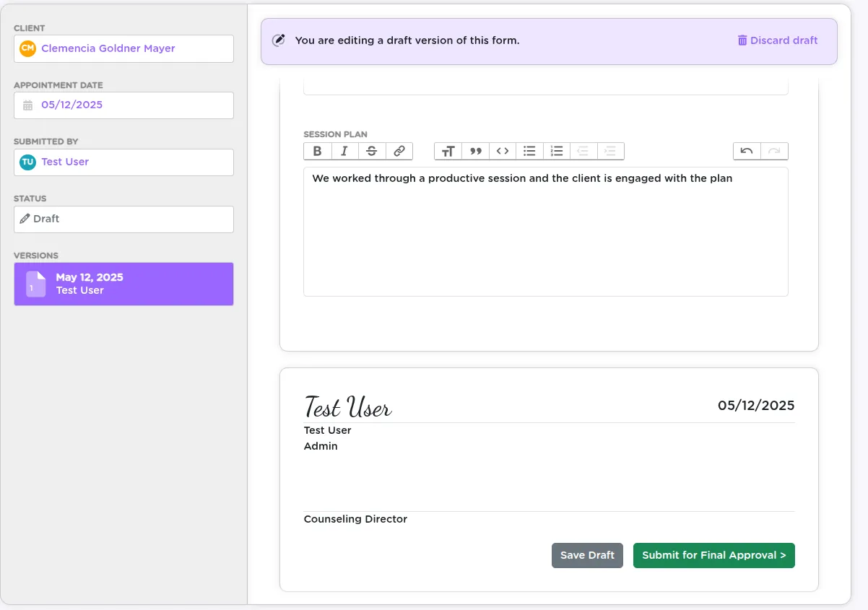Select the May 12, 2025 version entry
Viewport: 868px width, 610px height.
point(123,284)
